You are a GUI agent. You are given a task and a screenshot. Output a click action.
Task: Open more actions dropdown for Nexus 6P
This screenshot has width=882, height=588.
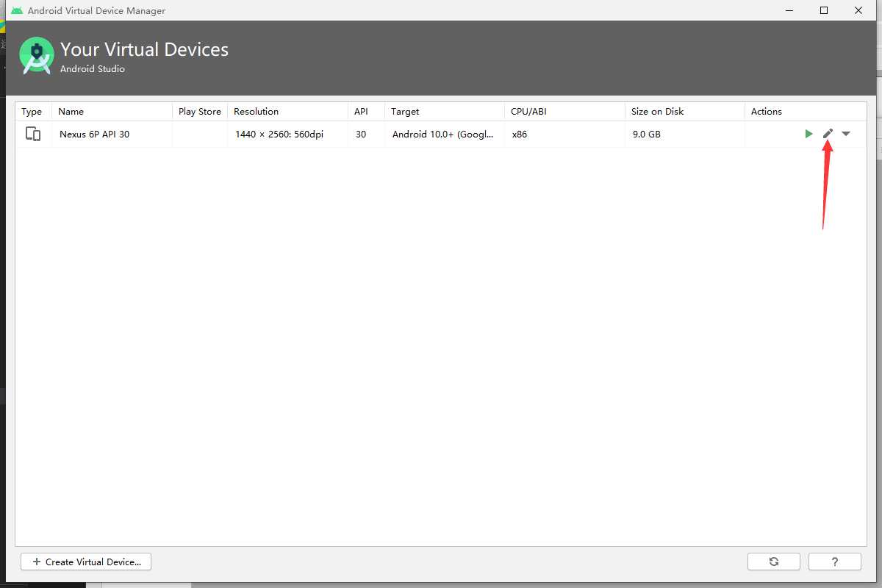pos(846,134)
